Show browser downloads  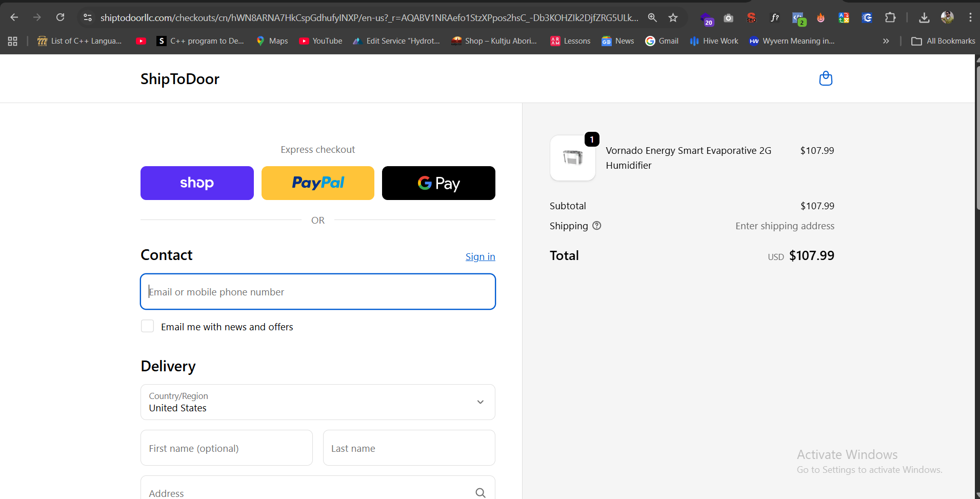(x=924, y=17)
